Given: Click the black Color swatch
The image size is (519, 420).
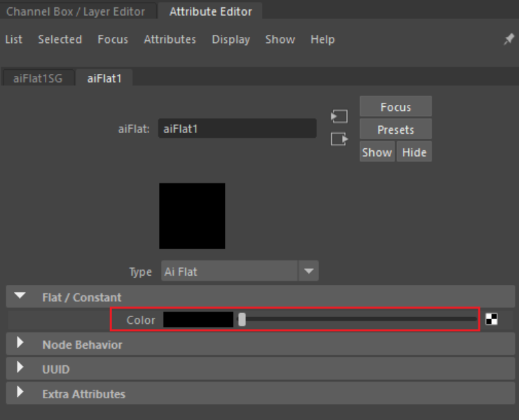Looking at the screenshot, I should point(198,319).
